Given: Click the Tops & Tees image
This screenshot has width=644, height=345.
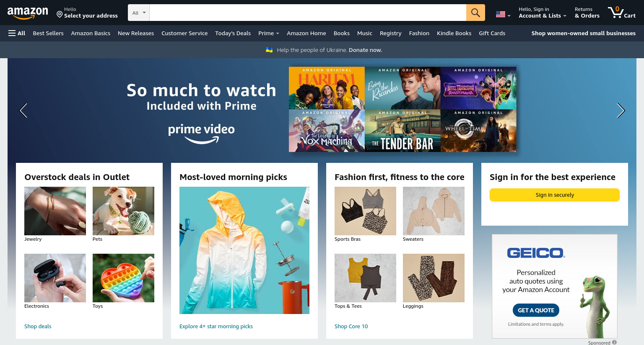Looking at the screenshot, I should tap(365, 278).
